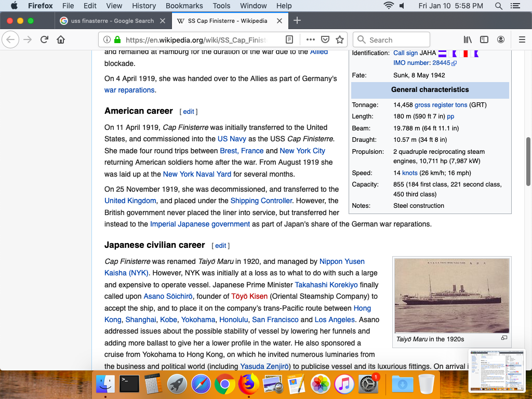Toggle the sidebars view button
This screenshot has height=399, width=532.
pos(484,40)
